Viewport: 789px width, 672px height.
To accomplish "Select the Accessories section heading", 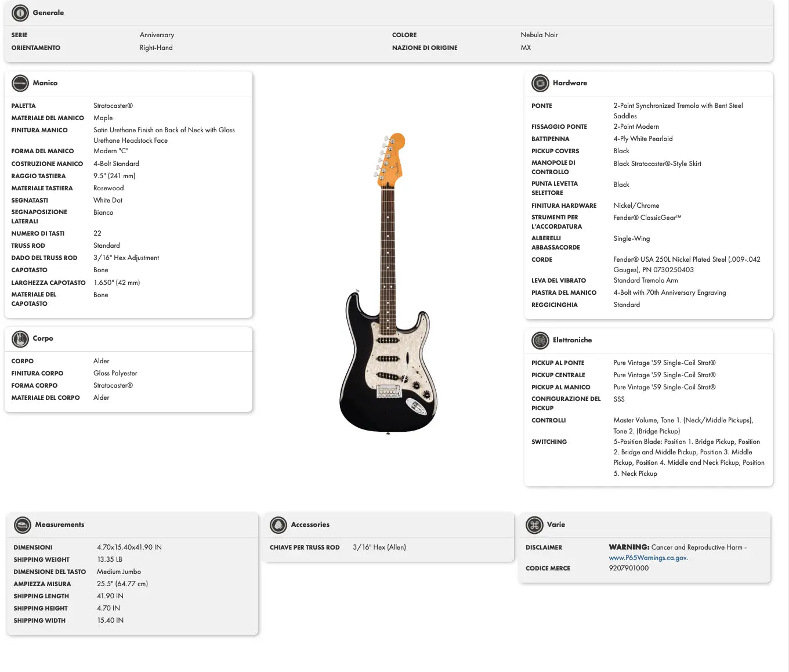I will pyautogui.click(x=310, y=525).
